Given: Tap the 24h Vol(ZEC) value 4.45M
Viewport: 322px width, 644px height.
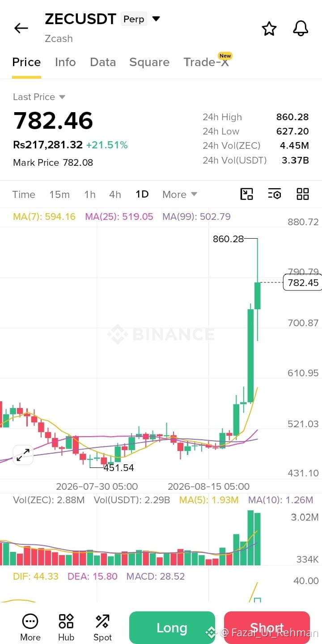Looking at the screenshot, I should coord(294,146).
